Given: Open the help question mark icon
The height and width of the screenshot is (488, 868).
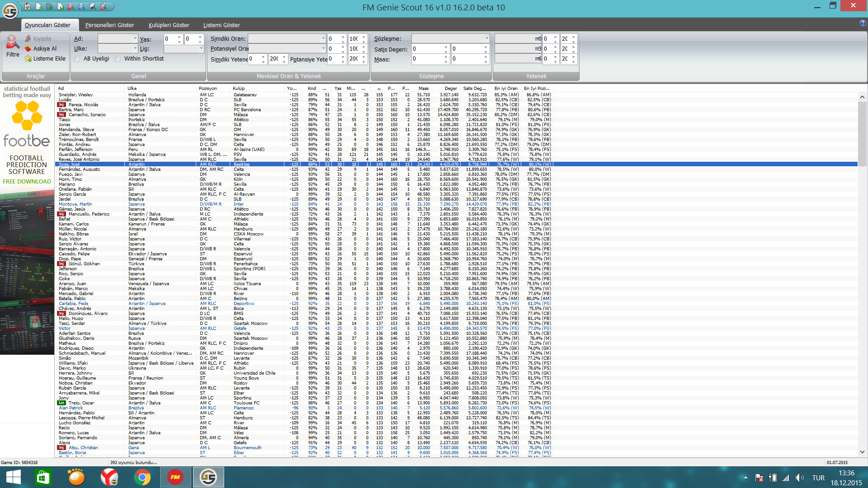Looking at the screenshot, I should [863, 23].
